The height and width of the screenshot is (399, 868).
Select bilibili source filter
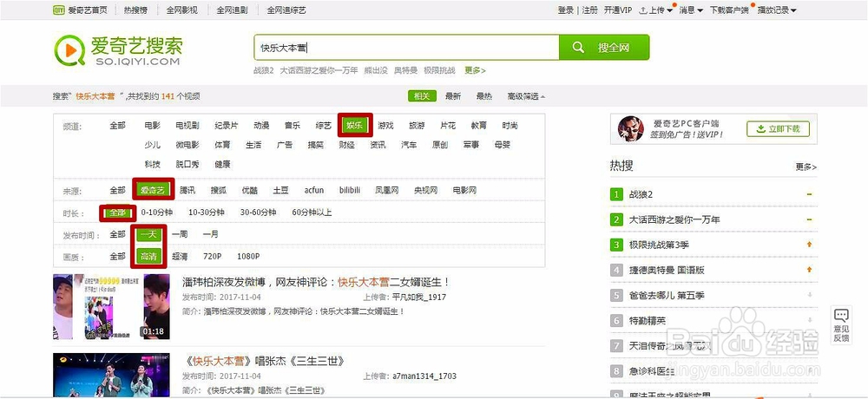click(350, 190)
